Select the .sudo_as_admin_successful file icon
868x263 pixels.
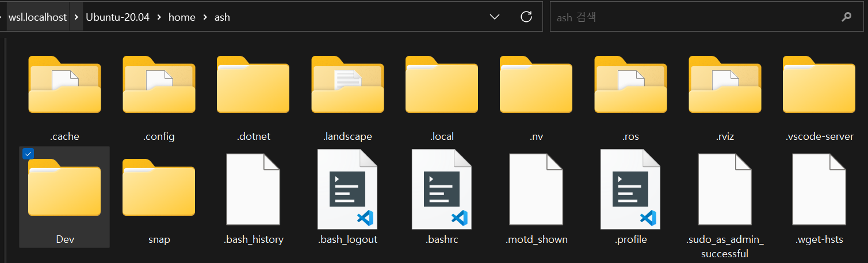[725, 189]
